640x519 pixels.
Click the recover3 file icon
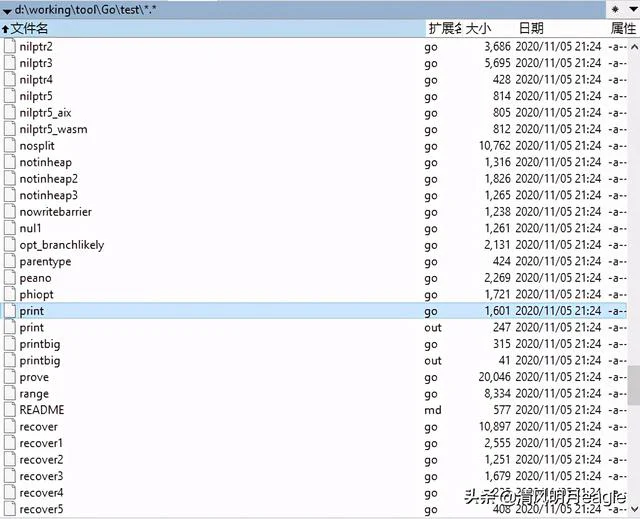pyautogui.click(x=10, y=476)
